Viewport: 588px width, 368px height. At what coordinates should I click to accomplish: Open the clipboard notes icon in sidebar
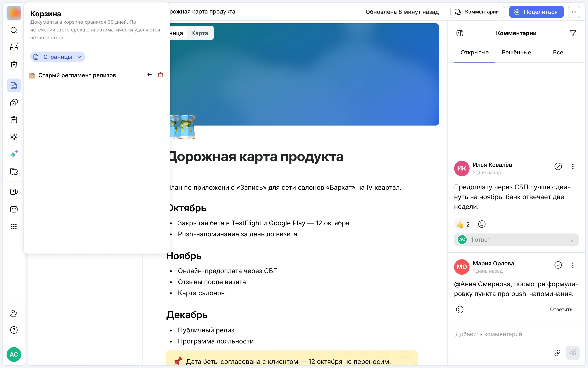pyautogui.click(x=14, y=120)
